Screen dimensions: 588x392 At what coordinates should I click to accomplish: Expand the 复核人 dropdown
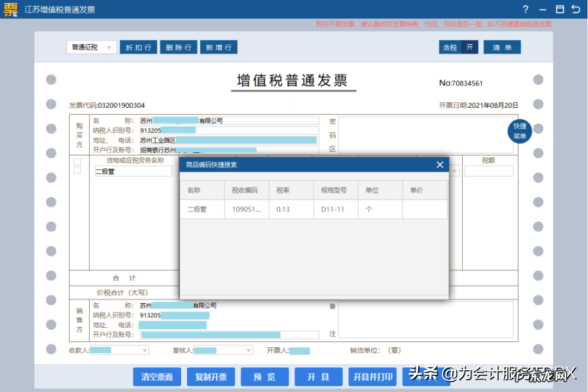(x=248, y=351)
